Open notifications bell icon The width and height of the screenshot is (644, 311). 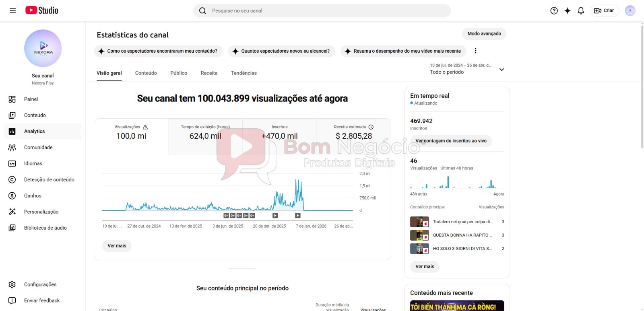(581, 11)
